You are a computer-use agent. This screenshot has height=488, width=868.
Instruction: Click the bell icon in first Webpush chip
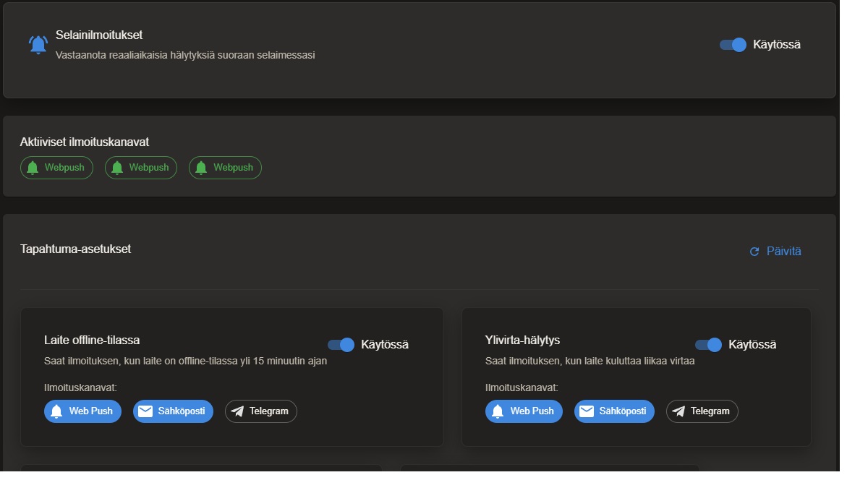tap(33, 168)
